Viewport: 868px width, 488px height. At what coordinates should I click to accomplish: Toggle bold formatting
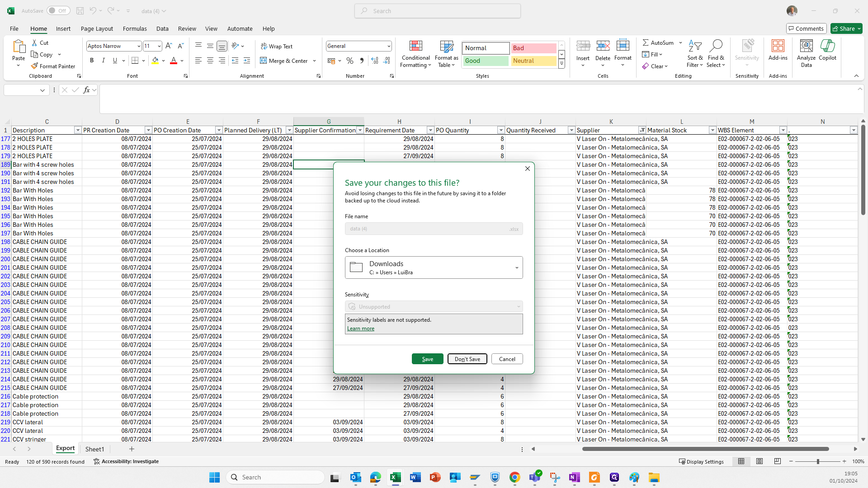(92, 61)
